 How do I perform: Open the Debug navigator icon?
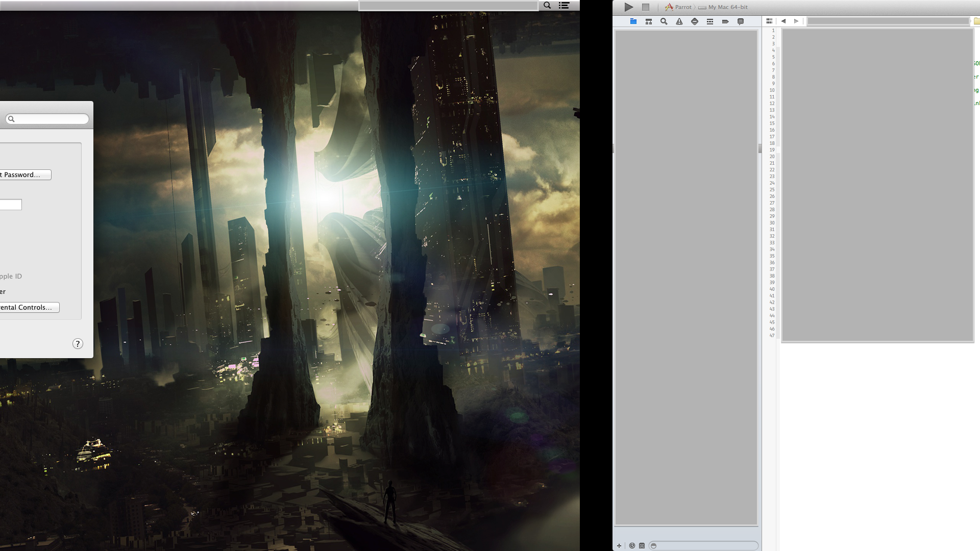click(710, 21)
